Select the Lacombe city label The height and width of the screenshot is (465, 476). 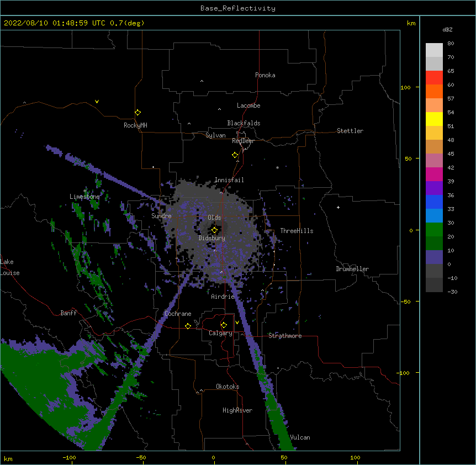point(248,105)
